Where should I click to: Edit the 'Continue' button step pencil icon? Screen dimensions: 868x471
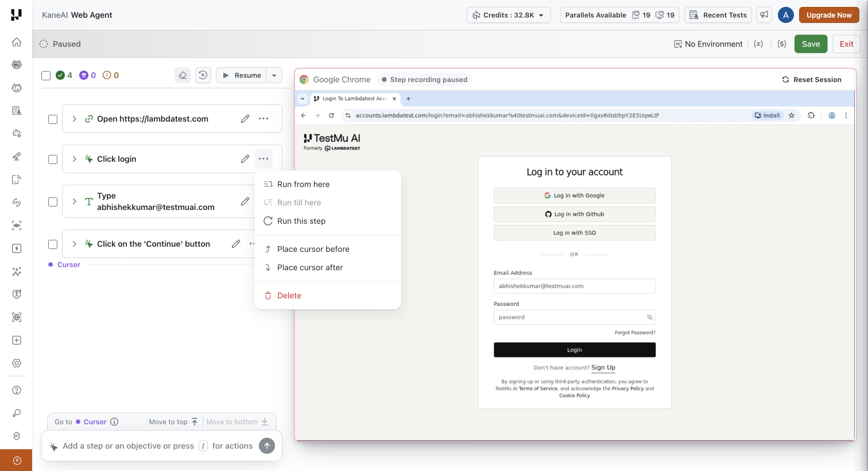236,244
